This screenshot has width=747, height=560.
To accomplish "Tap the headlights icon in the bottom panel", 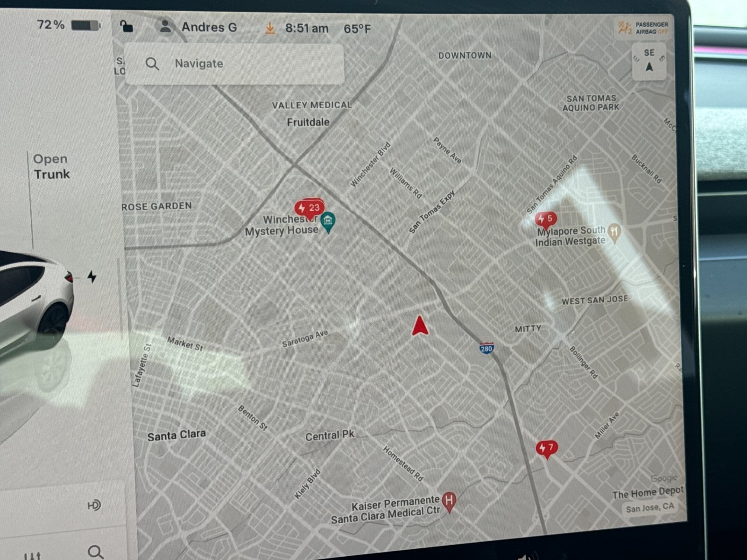I will 94,505.
